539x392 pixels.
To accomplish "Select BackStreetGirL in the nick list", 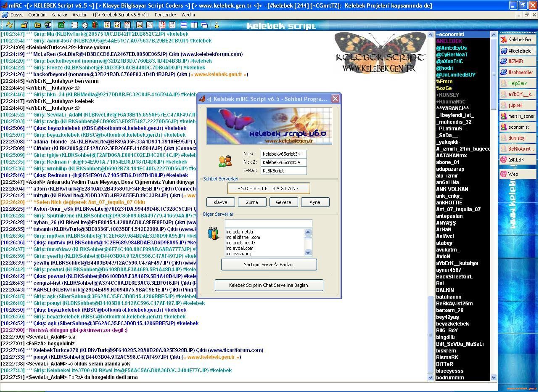I will (x=454, y=277).
